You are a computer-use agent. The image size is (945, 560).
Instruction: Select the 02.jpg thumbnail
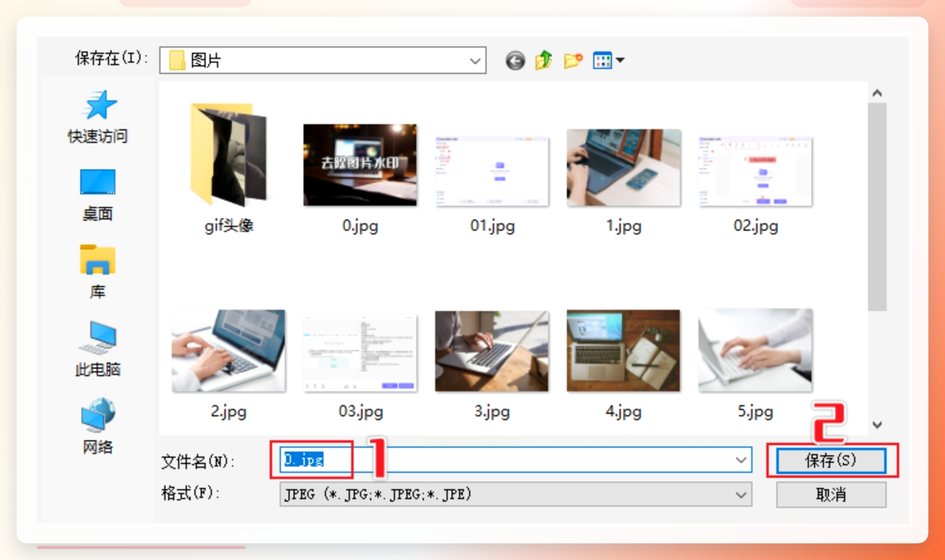coord(756,171)
